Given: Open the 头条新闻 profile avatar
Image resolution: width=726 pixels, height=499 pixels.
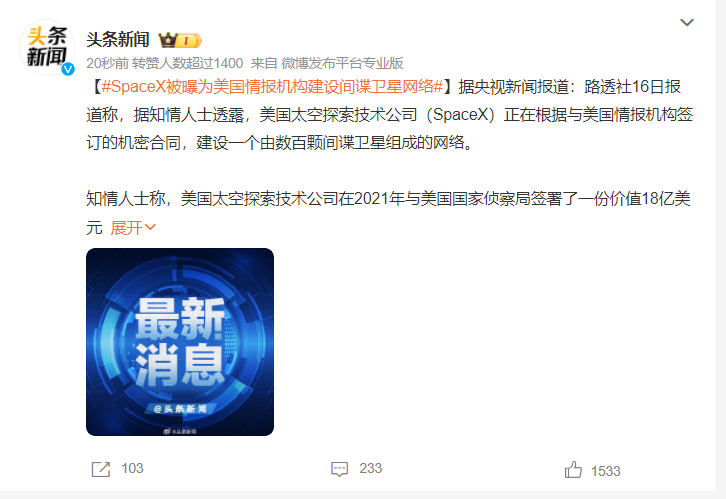Looking at the screenshot, I should point(46,47).
